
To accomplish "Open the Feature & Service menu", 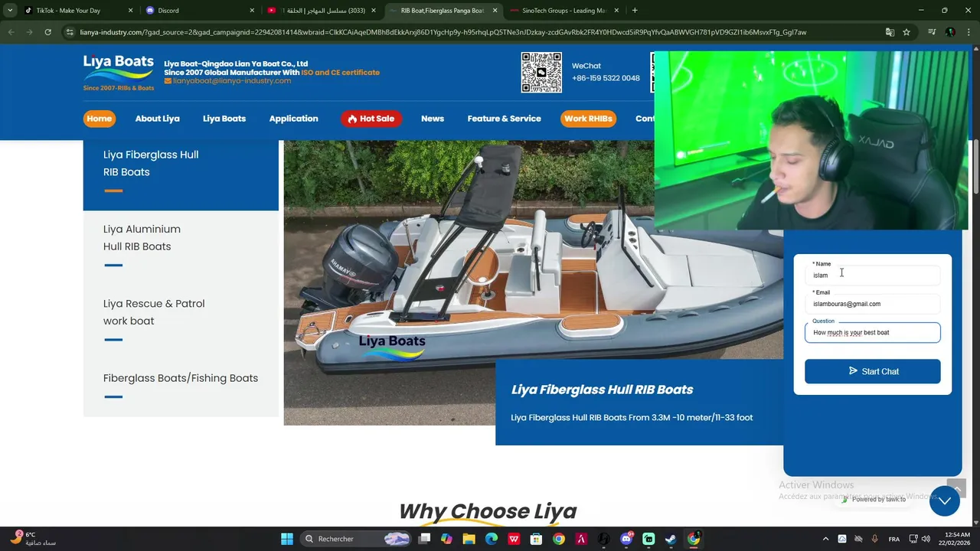I will click(x=504, y=119).
